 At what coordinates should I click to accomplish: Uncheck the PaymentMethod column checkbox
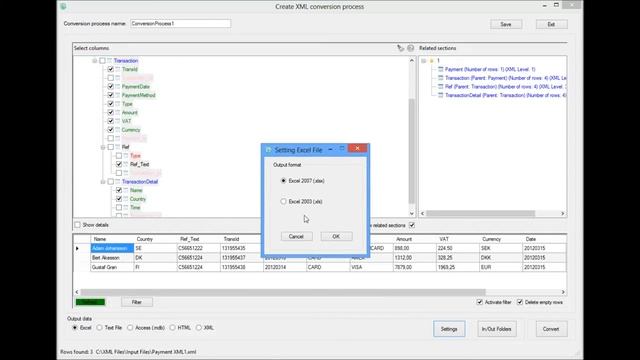111,95
